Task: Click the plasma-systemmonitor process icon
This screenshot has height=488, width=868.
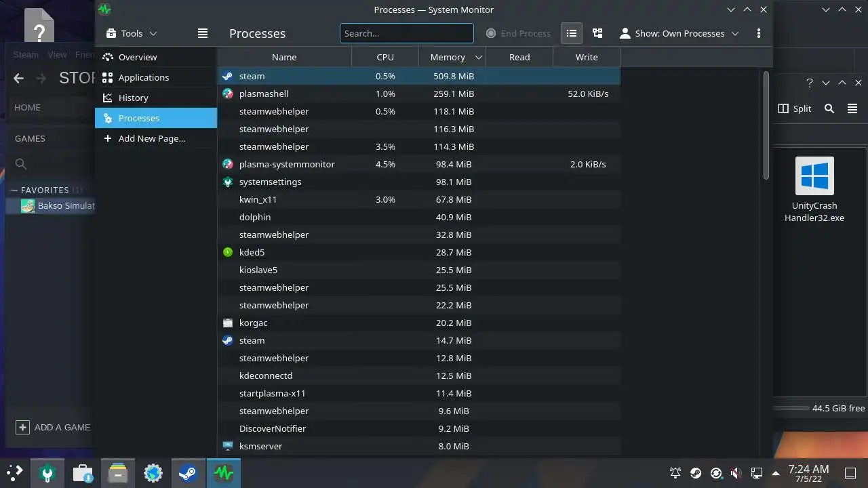Action: 228,164
